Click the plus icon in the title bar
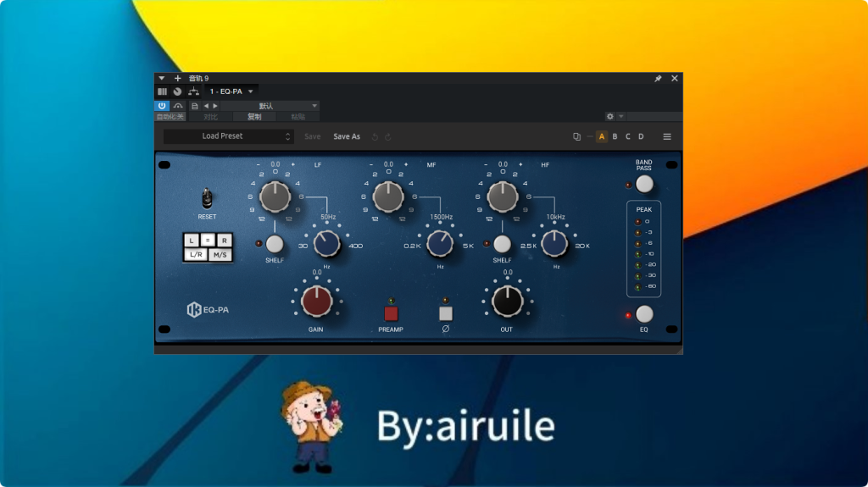Screen dimensions: 868x487 coord(178,79)
